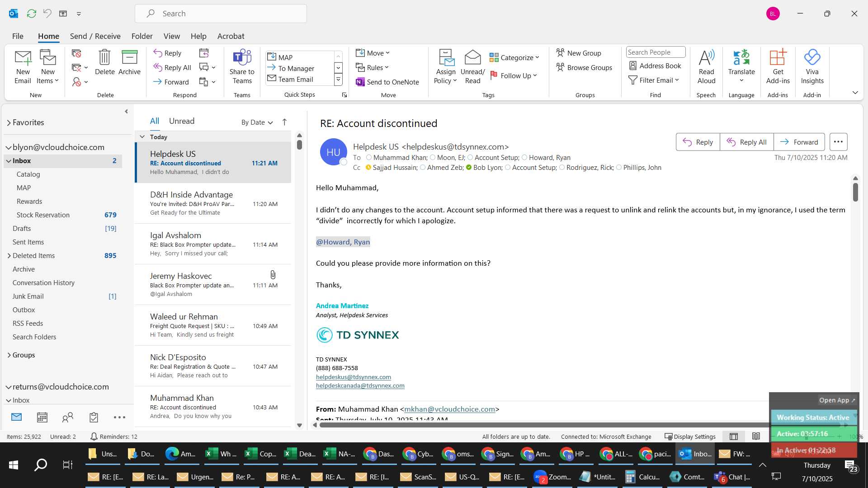Expand the Deleted Items folder

click(9, 256)
